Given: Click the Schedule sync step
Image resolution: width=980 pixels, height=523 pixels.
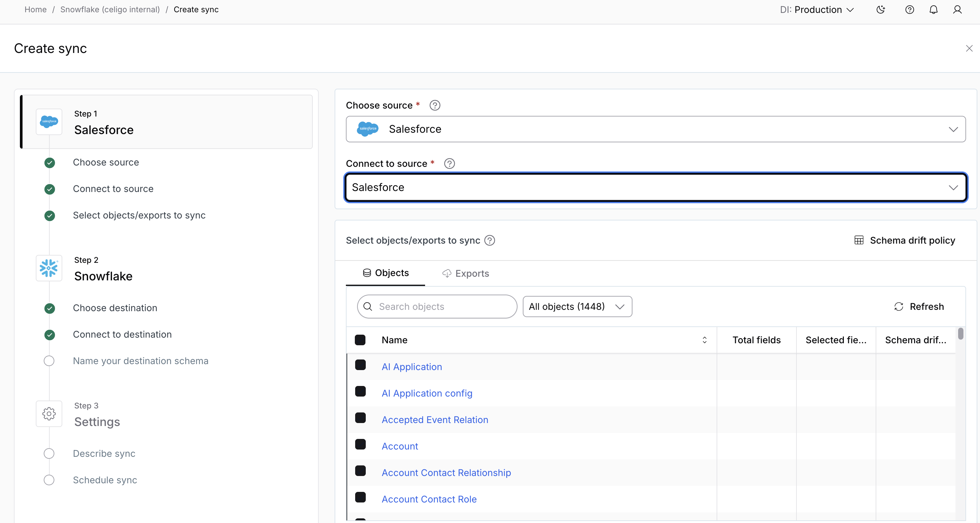Looking at the screenshot, I should pyautogui.click(x=105, y=480).
